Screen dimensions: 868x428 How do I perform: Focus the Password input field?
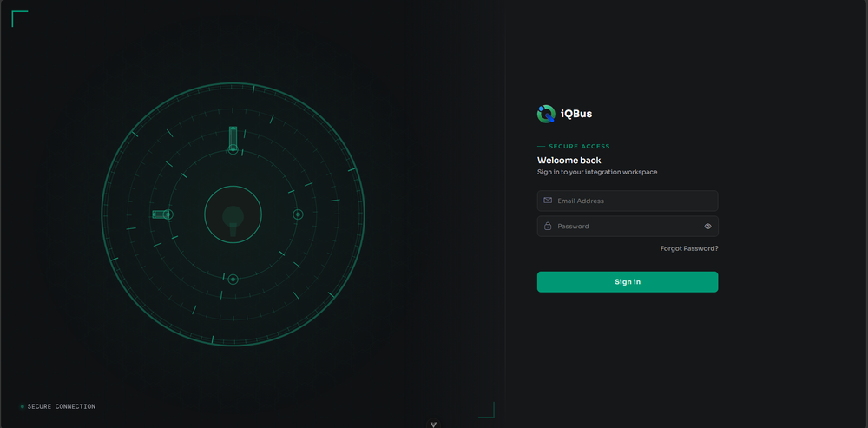point(628,226)
